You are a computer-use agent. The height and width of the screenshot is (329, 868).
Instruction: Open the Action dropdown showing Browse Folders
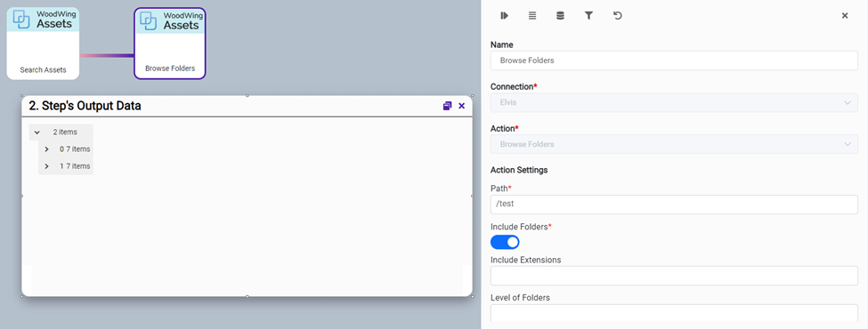[x=674, y=144]
